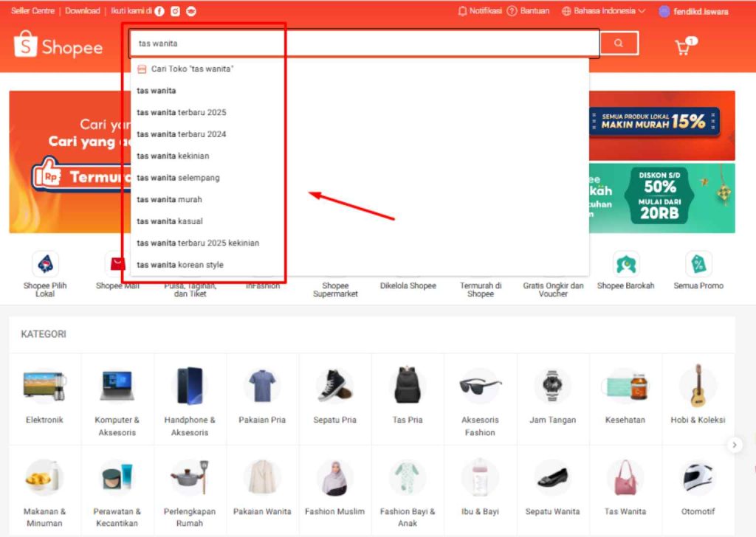Open Sepatu Wanita category

point(552,491)
